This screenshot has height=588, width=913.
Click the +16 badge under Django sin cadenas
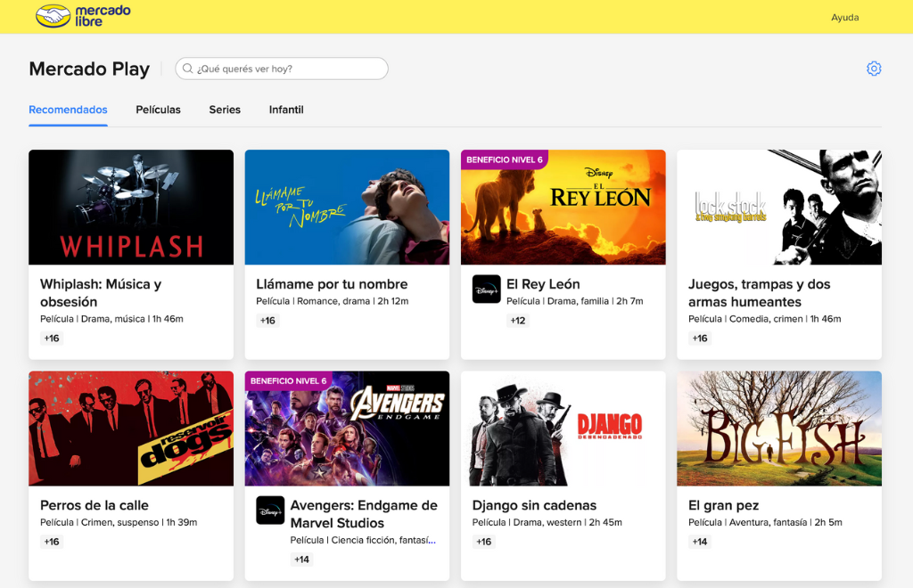pyautogui.click(x=484, y=542)
